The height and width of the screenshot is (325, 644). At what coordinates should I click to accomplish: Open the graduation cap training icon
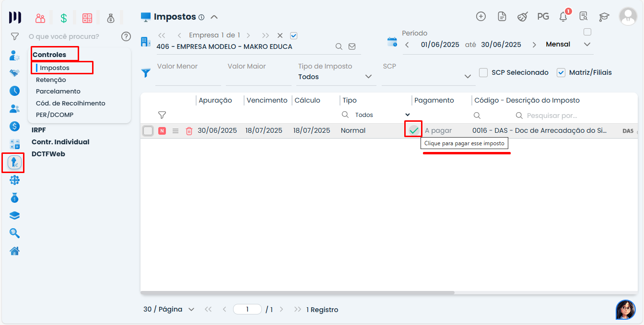pos(604,17)
